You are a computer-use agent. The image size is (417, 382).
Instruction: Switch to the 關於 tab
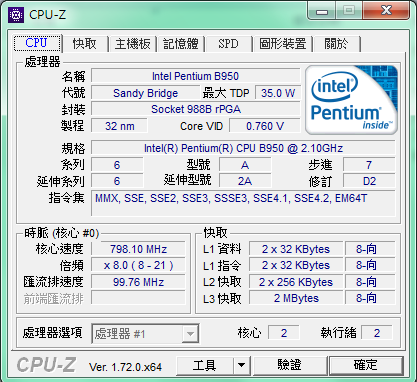coord(336,44)
